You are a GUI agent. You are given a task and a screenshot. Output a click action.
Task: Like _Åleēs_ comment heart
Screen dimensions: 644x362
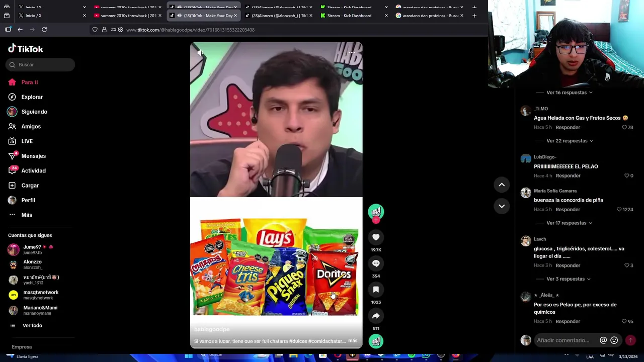pyautogui.click(x=624, y=321)
